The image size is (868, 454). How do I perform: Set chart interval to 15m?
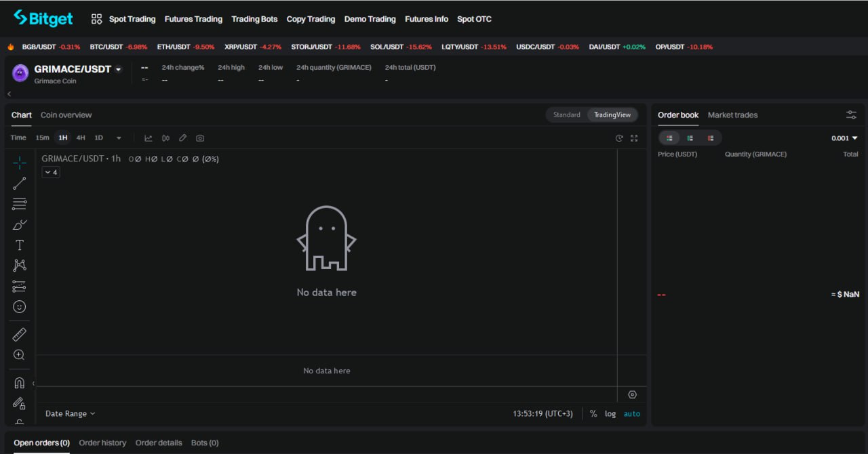click(x=42, y=138)
